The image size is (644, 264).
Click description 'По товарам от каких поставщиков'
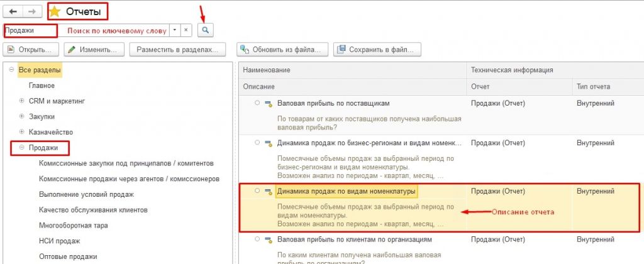[369, 123]
